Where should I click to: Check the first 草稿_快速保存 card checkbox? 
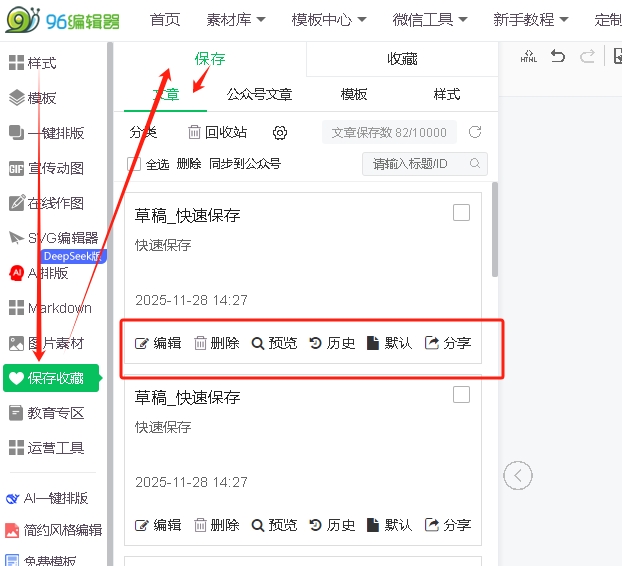[x=461, y=213]
